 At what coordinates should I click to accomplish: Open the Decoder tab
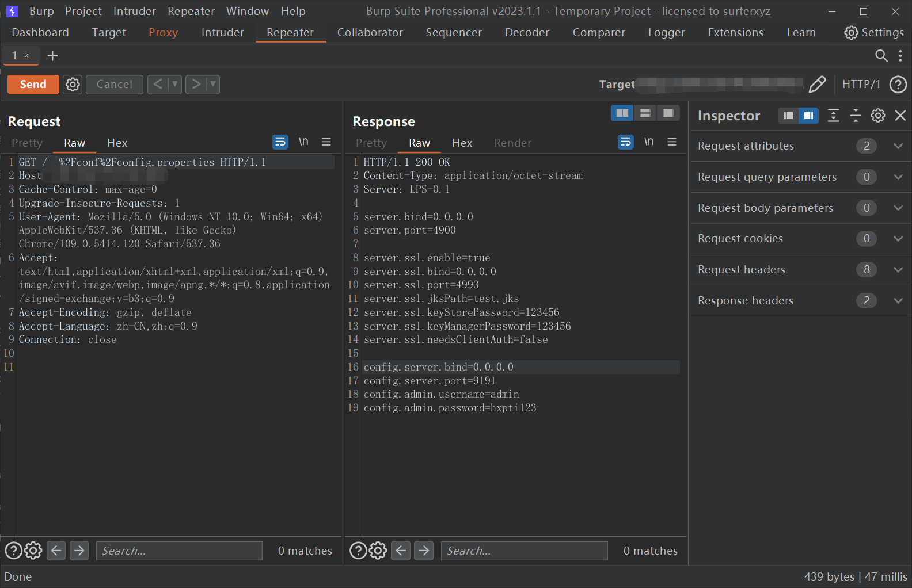(527, 33)
